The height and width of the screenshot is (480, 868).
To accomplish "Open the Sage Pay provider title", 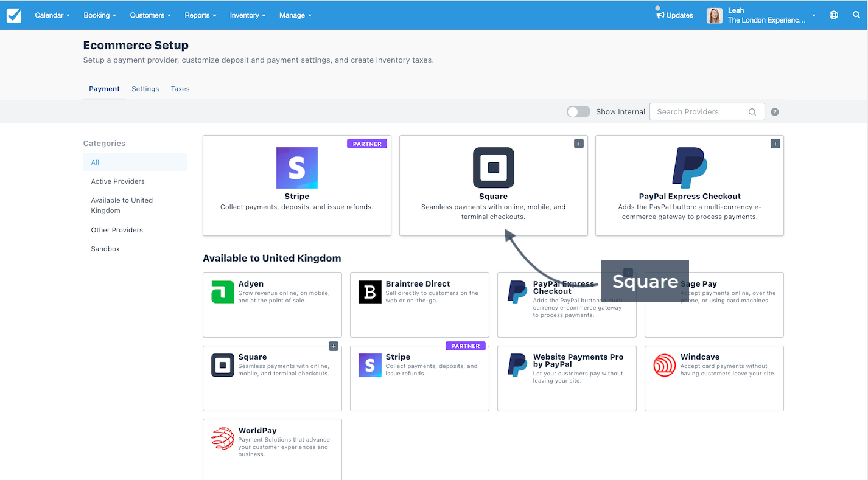I will (x=699, y=284).
